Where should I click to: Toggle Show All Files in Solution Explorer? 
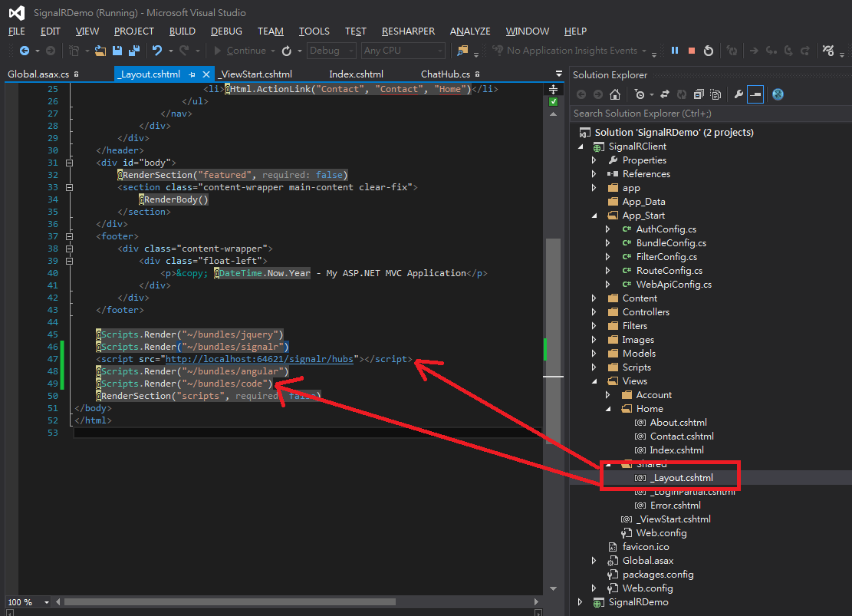point(715,94)
